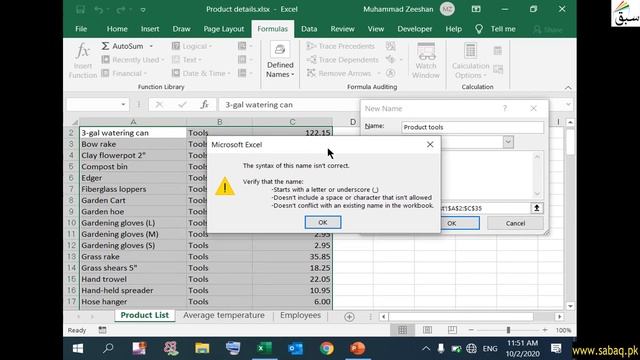Click the taskbar search icon
Image resolution: width=640 pixels, height=360 pixels.
(108, 349)
